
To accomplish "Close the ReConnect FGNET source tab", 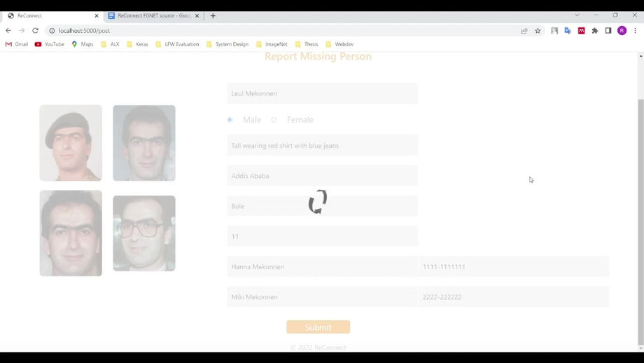I will point(197,15).
